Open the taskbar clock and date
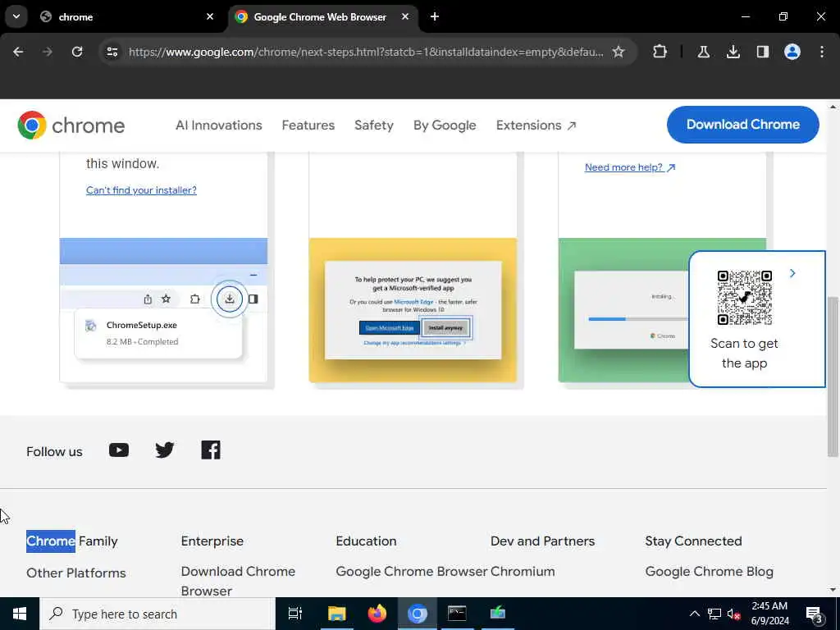Screen dimensions: 840x630 [x=769, y=614]
